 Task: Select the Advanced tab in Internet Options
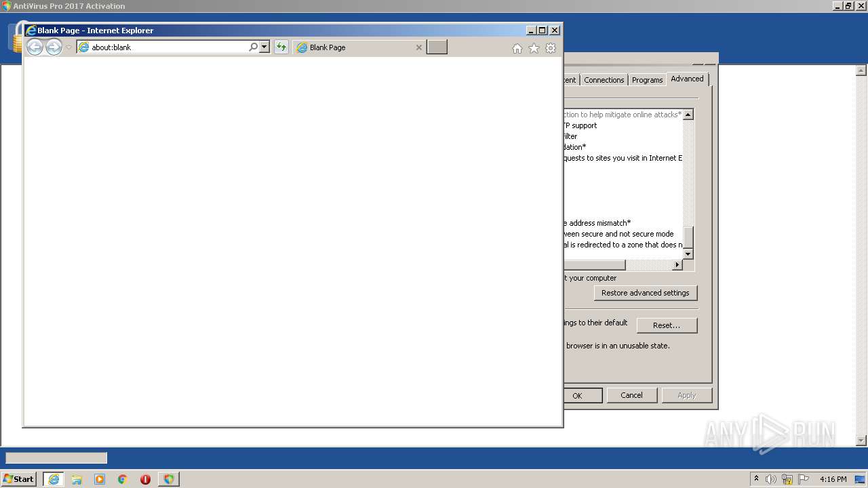pyautogui.click(x=687, y=79)
